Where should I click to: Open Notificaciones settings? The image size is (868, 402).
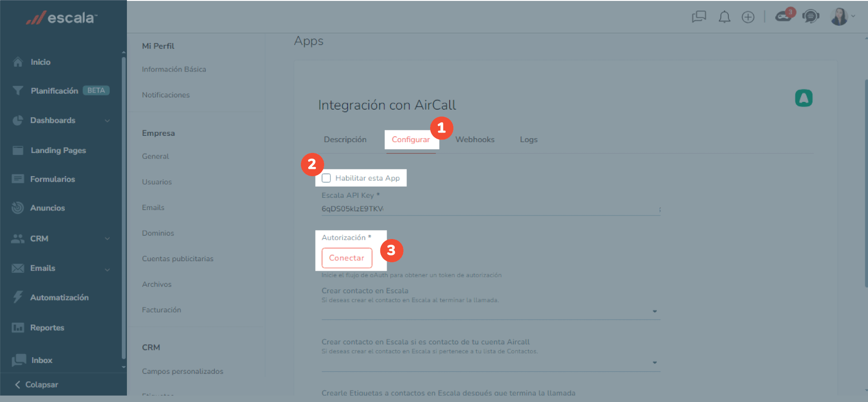pyautogui.click(x=166, y=95)
